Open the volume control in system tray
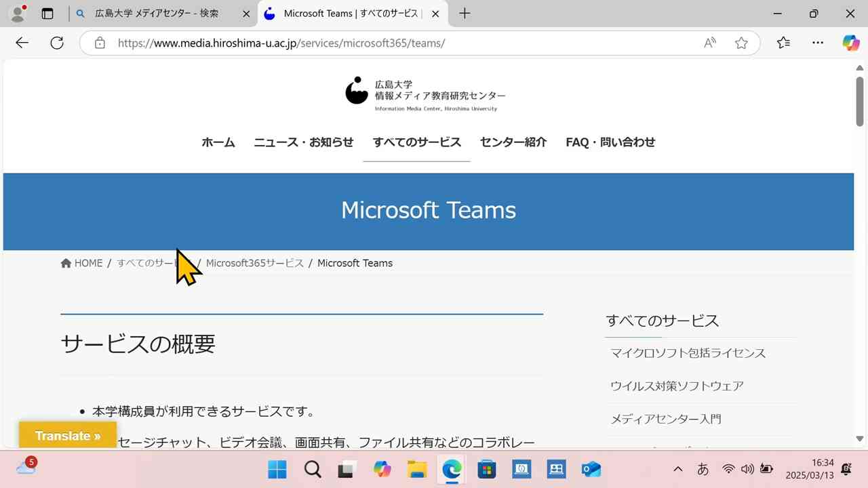Viewport: 868px width, 488px height. point(747,468)
